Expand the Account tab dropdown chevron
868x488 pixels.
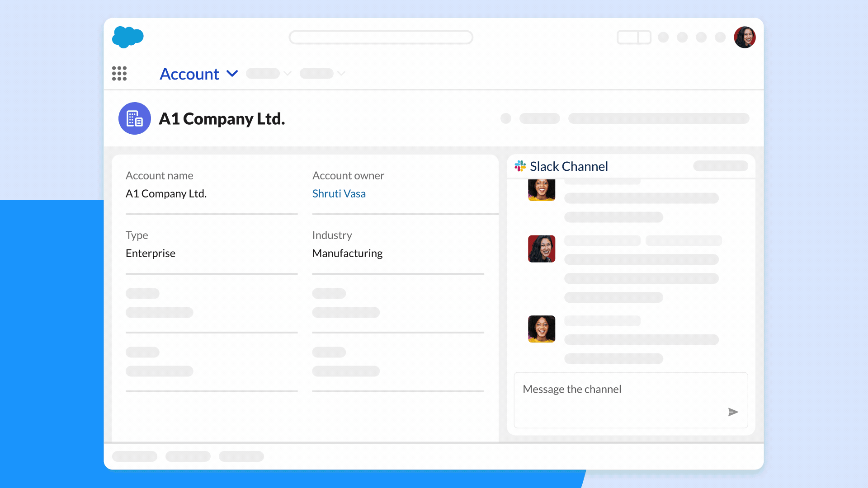pos(232,74)
